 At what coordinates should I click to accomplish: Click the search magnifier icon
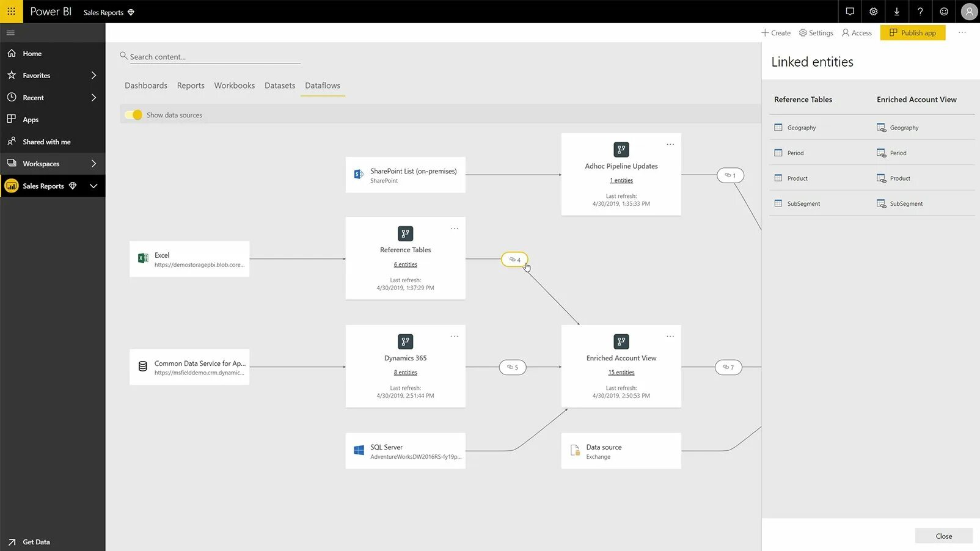coord(123,56)
